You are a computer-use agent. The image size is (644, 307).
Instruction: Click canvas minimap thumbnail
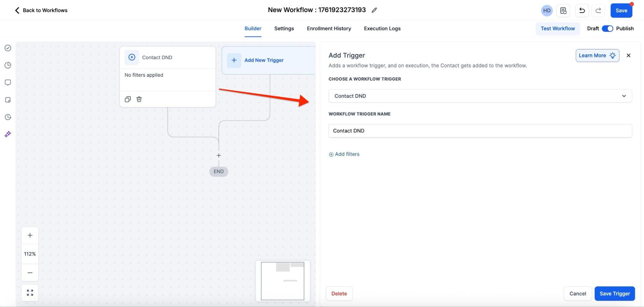pos(283,281)
